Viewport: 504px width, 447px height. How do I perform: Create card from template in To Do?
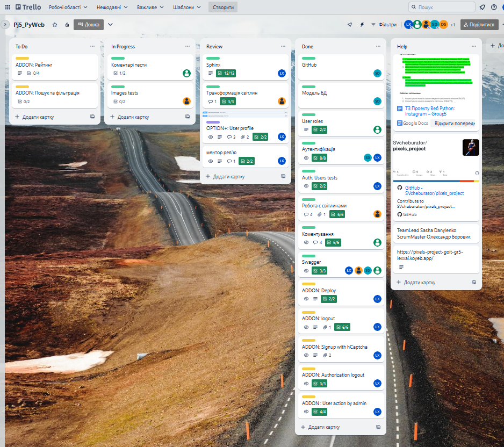(x=92, y=117)
